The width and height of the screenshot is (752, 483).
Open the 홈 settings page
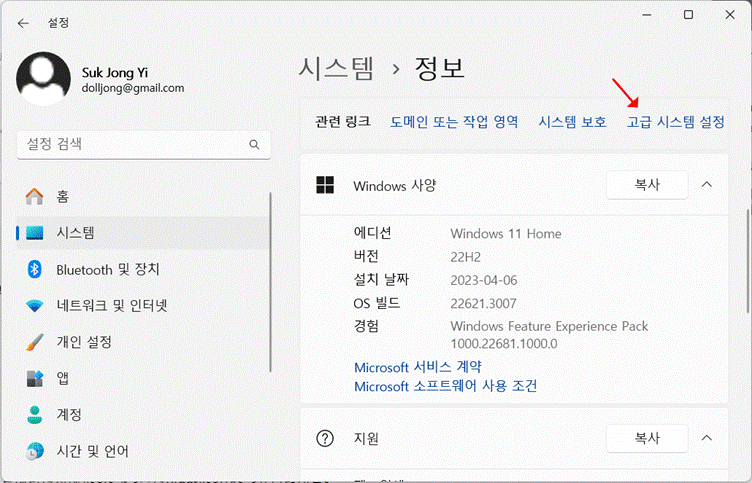[x=143, y=197]
